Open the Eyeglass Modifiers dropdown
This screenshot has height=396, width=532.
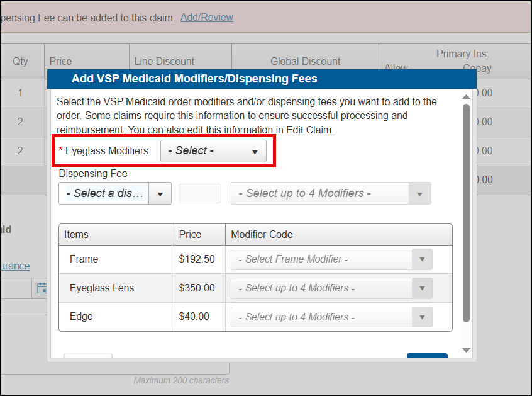[213, 151]
